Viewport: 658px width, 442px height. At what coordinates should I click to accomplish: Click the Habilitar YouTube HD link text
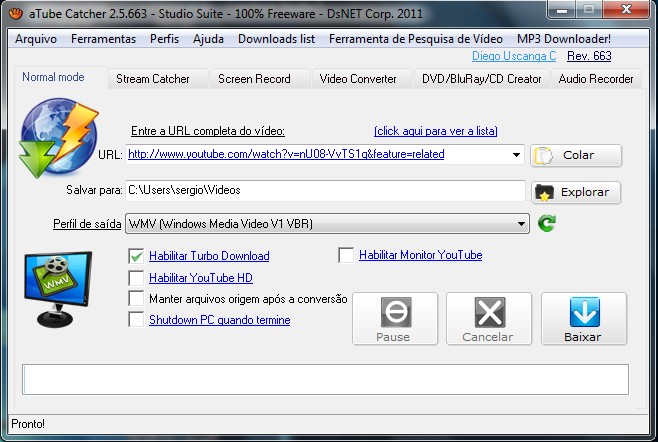tap(201, 278)
